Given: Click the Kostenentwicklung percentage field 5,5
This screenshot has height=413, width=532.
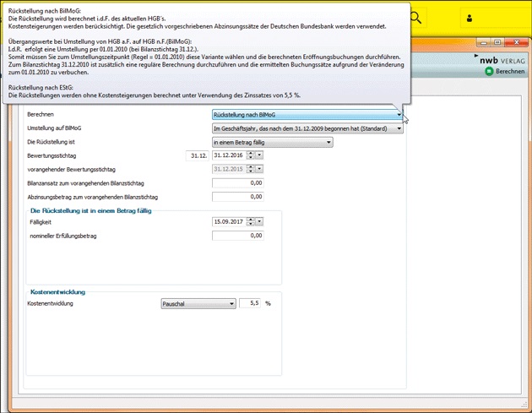Looking at the screenshot, I should point(251,303).
